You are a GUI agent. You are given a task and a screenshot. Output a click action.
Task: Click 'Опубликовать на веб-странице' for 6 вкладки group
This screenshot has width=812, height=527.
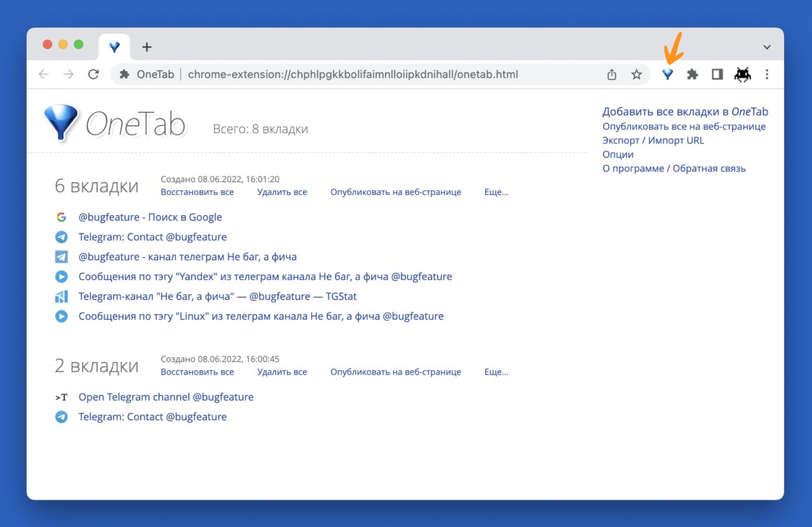396,192
